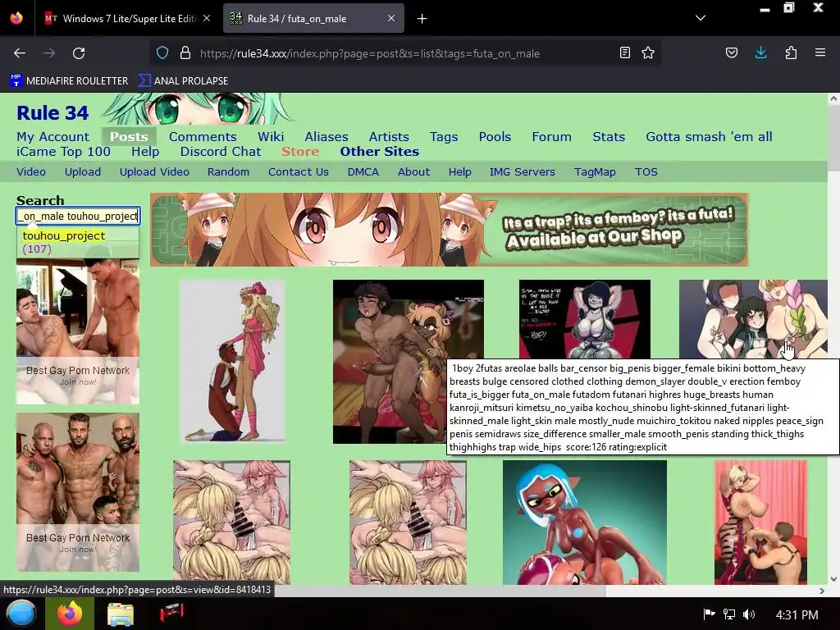
Task: Open the Start orb on the taskbar
Action: 21,614
